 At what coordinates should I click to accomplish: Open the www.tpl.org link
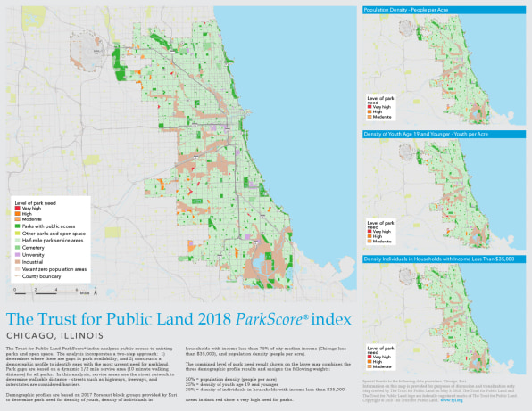452,400
